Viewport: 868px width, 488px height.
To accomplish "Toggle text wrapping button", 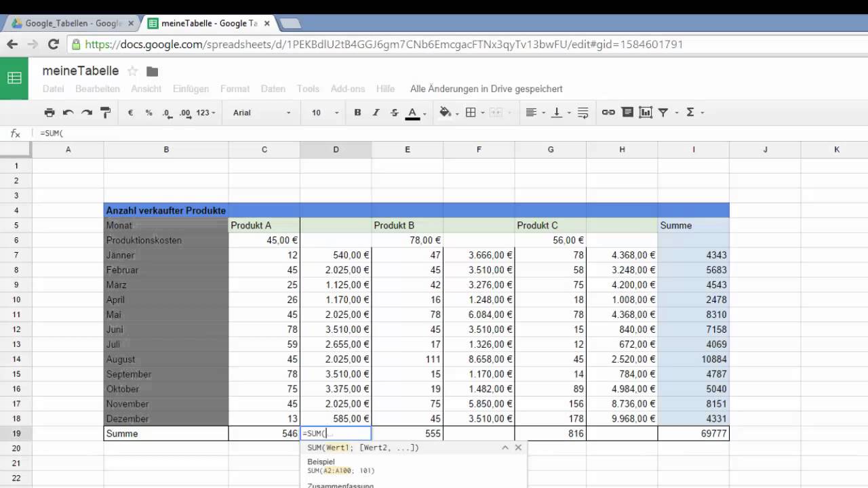I will (x=583, y=113).
